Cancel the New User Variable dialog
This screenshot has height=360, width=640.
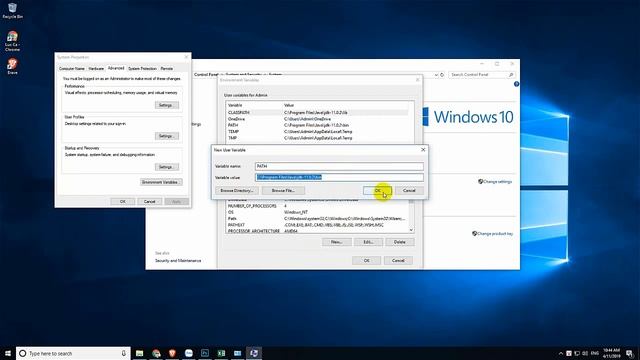coord(409,191)
